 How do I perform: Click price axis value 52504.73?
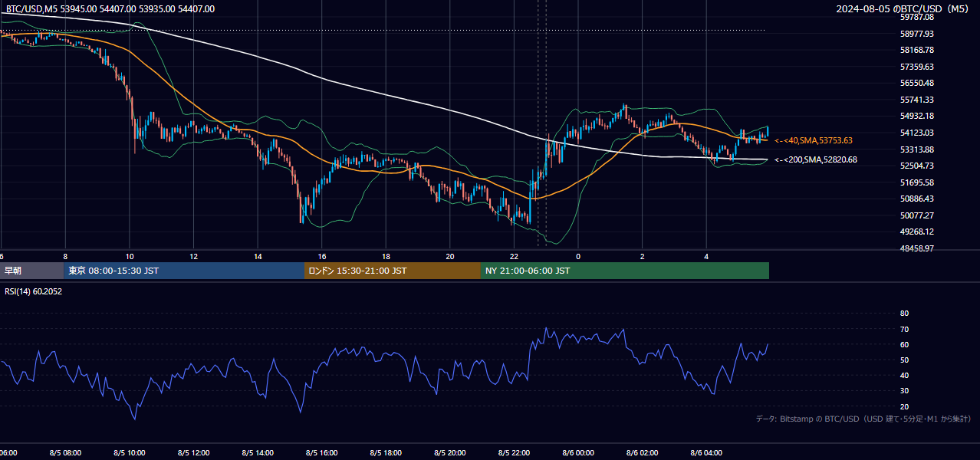click(x=916, y=166)
